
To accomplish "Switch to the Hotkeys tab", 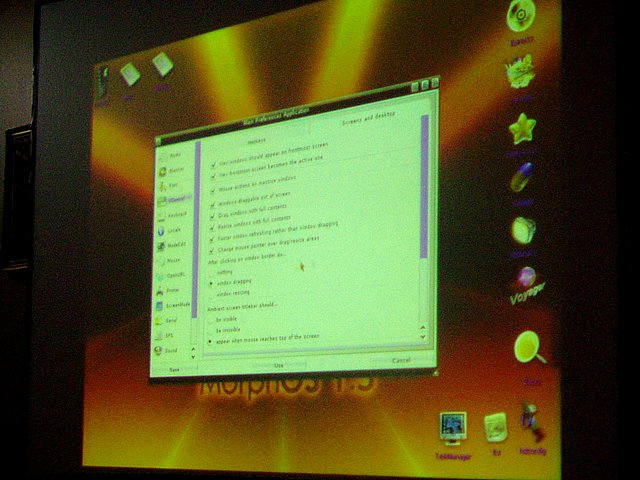I will point(256,140).
